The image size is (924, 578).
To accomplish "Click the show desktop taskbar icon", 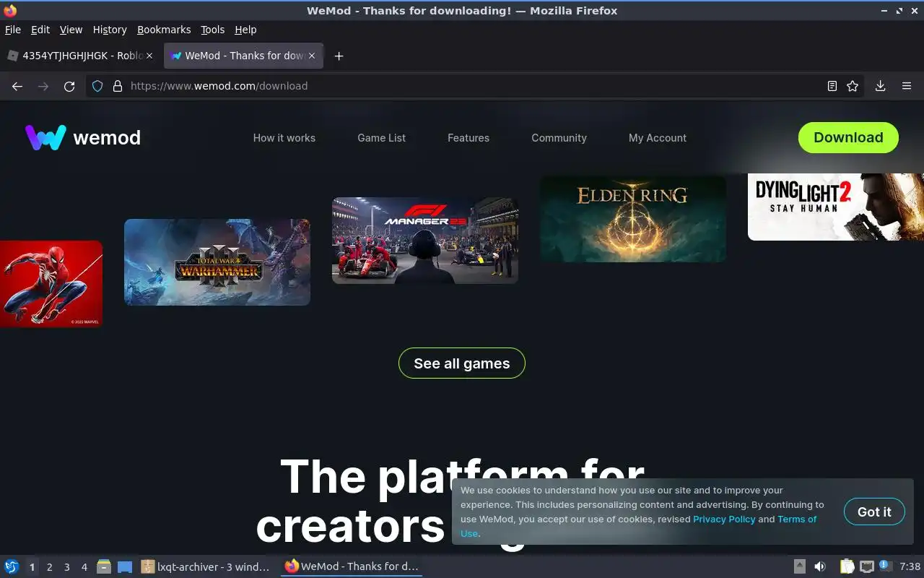I will tap(125, 566).
